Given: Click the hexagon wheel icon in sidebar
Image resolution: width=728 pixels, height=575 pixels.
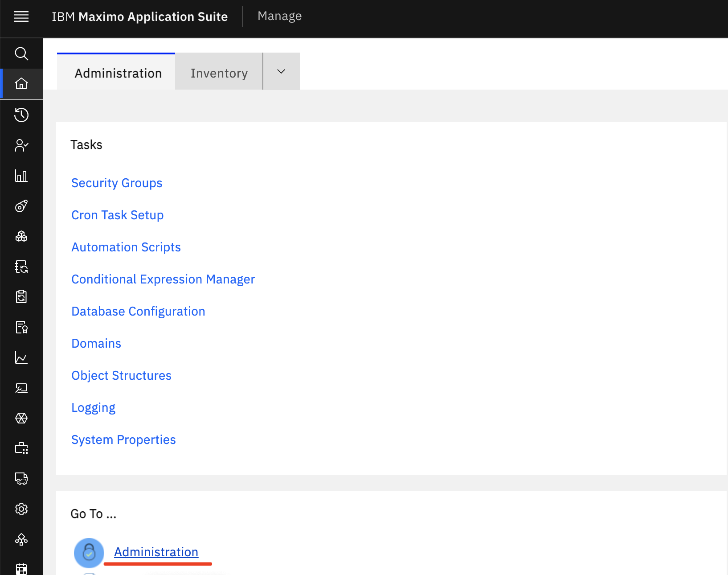Looking at the screenshot, I should point(21,418).
